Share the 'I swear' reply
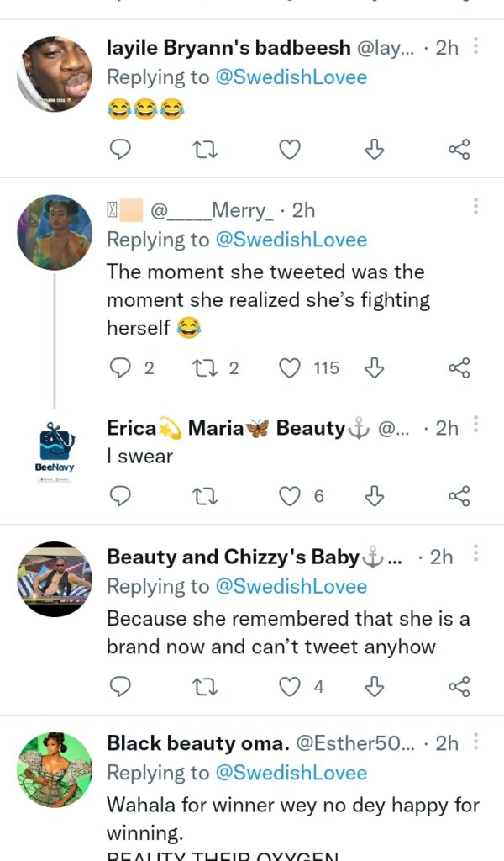The image size is (504, 861). pyautogui.click(x=459, y=496)
